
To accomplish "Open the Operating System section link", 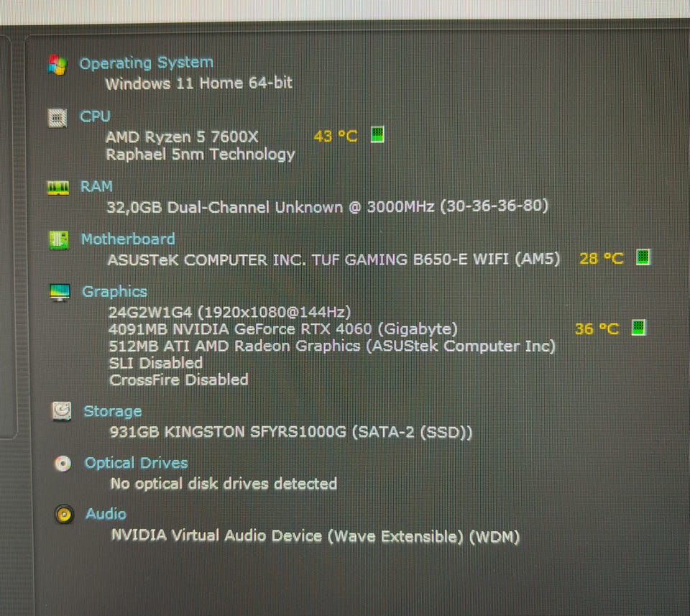I will 146,63.
